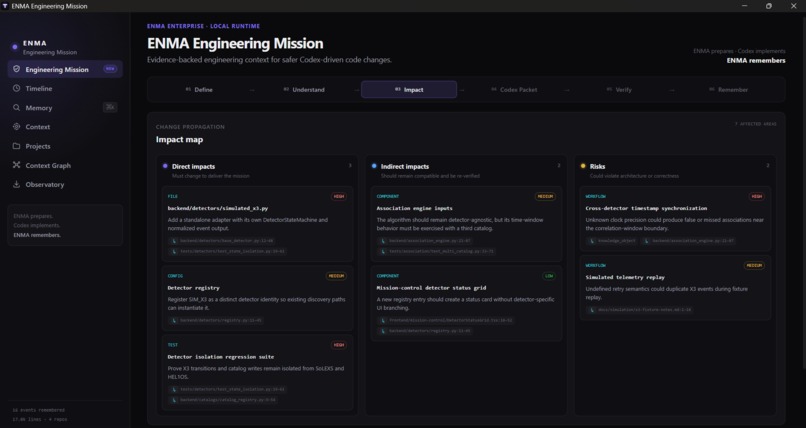
Task: Click LOW badge on status grid card
Action: (548, 276)
